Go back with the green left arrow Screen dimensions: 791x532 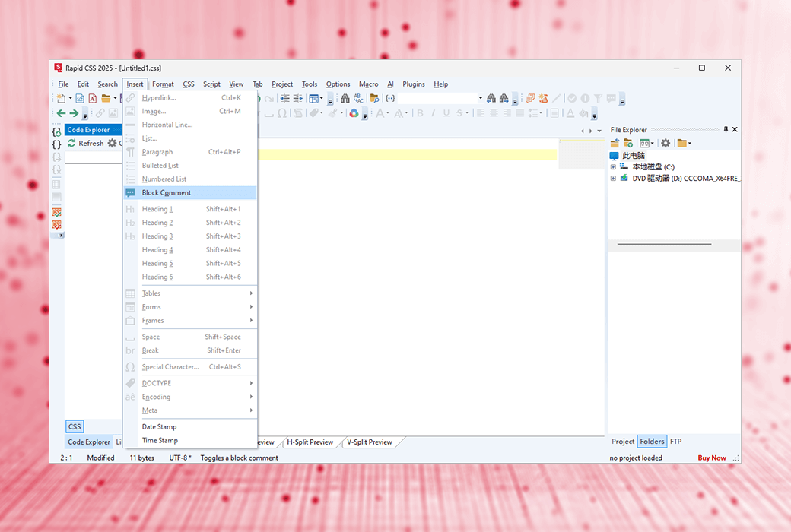point(61,113)
